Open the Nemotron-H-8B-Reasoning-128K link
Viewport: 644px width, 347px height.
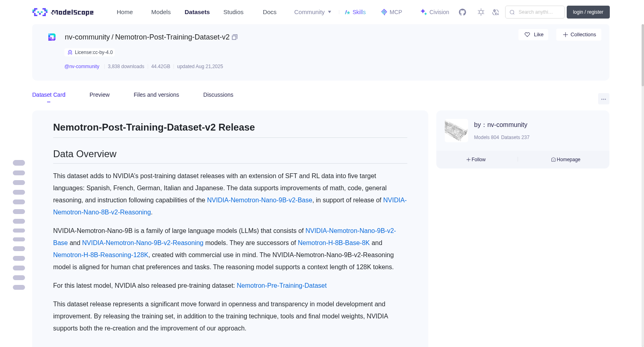101,255
